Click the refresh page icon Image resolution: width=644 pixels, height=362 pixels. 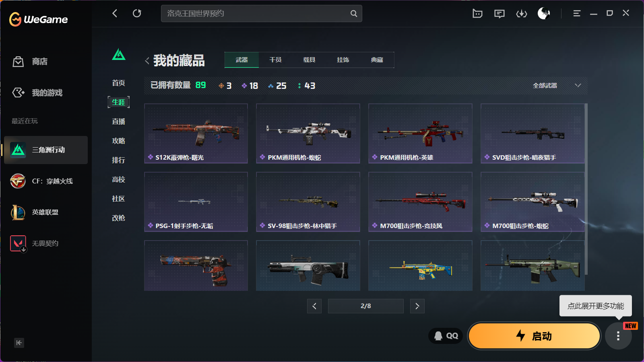click(137, 13)
